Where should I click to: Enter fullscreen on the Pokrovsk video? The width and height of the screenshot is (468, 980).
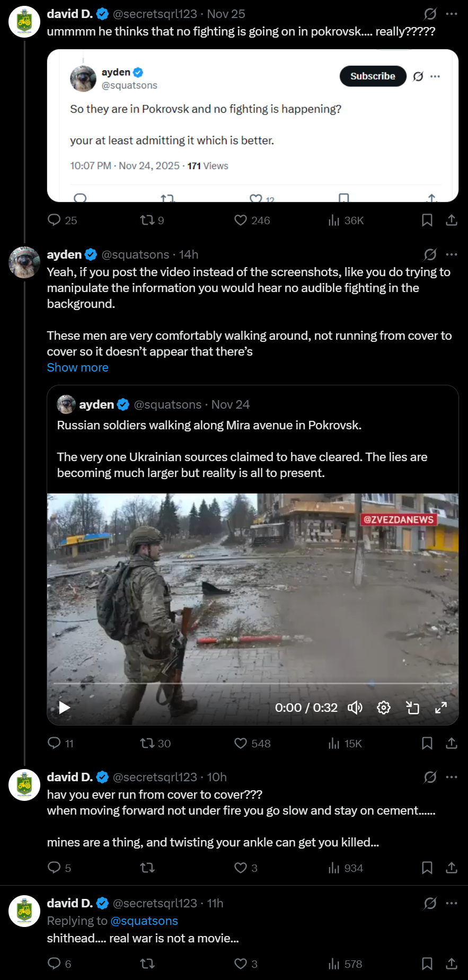pos(441,708)
